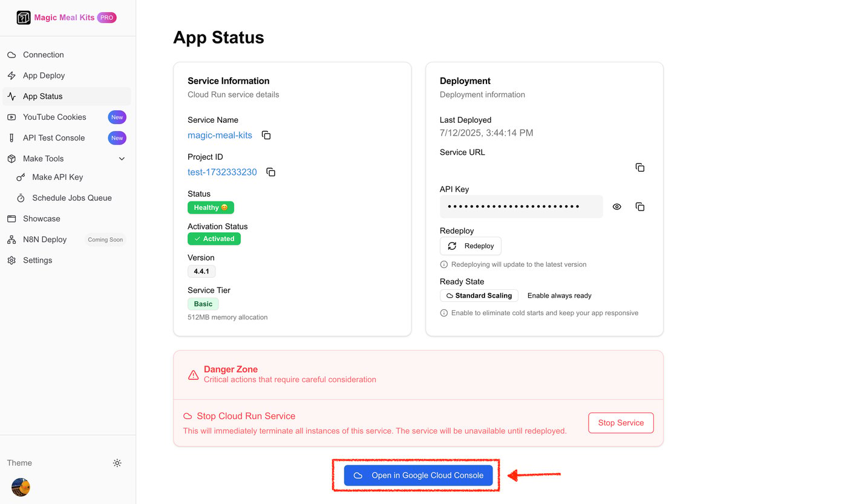Viewport: 847px width, 504px height.
Task: Copy the API Key
Action: point(640,207)
